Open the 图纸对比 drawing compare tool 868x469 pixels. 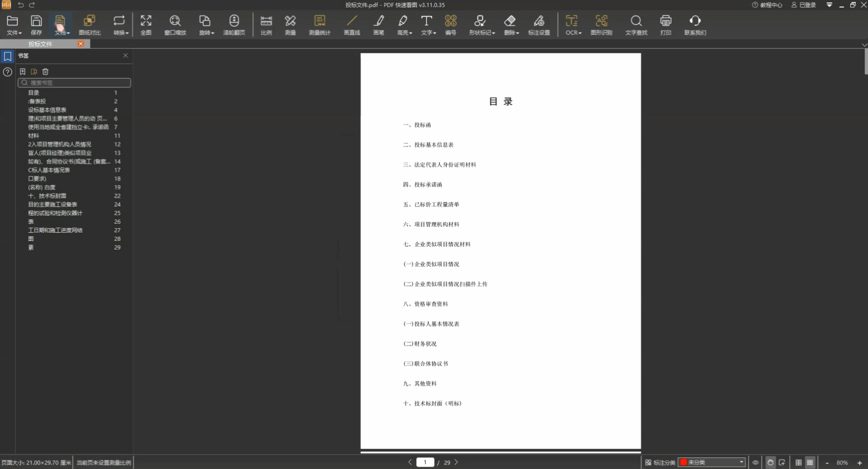[x=90, y=25]
